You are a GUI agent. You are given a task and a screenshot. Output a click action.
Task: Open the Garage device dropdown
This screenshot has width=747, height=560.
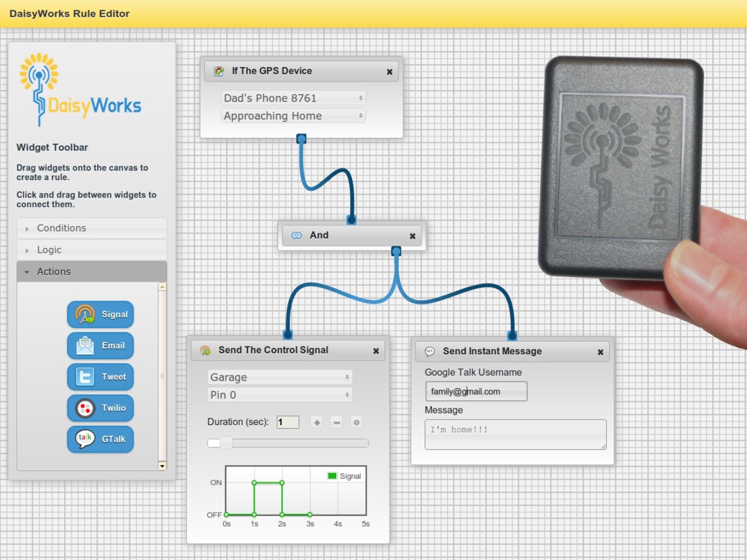pos(280,377)
